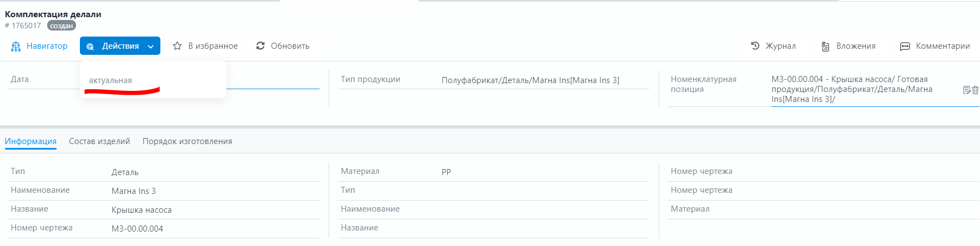Refresh the page with Обновить
Screen dimensions: 980x246
282,46
